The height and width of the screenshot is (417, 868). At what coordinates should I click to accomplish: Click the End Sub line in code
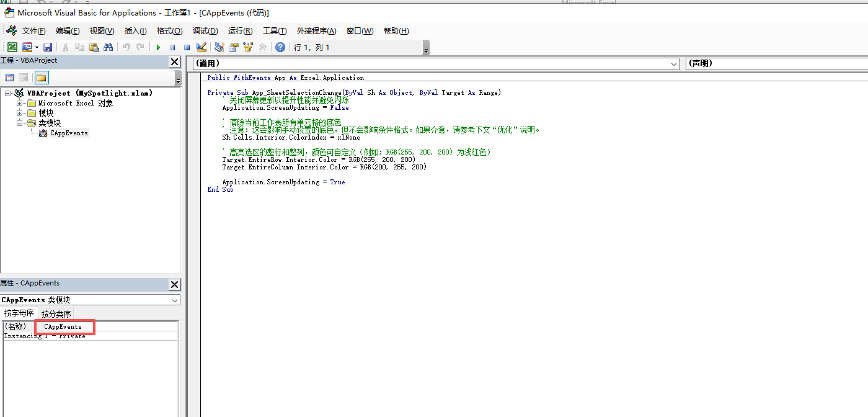(x=220, y=189)
